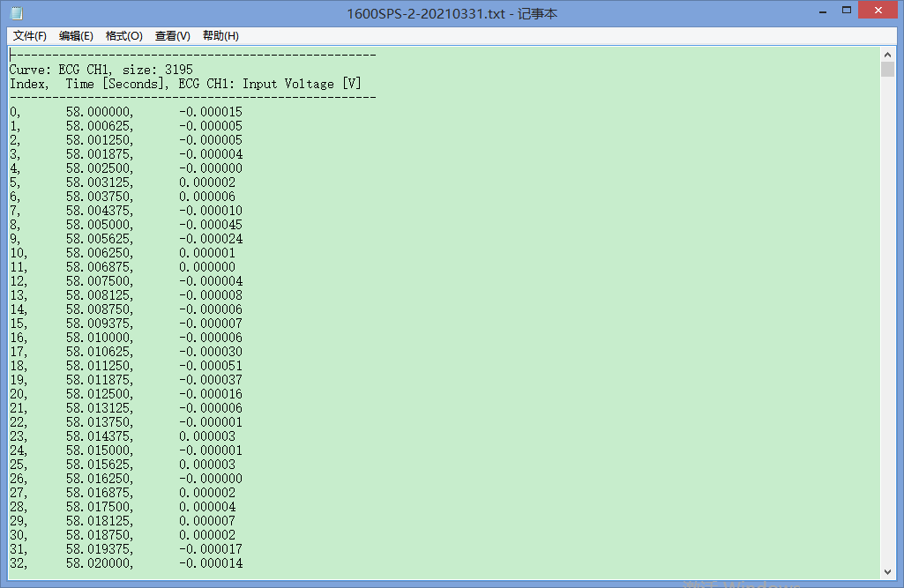This screenshot has width=904, height=588.
Task: Click voltage -0.000010 in row 7
Action: pyautogui.click(x=211, y=211)
